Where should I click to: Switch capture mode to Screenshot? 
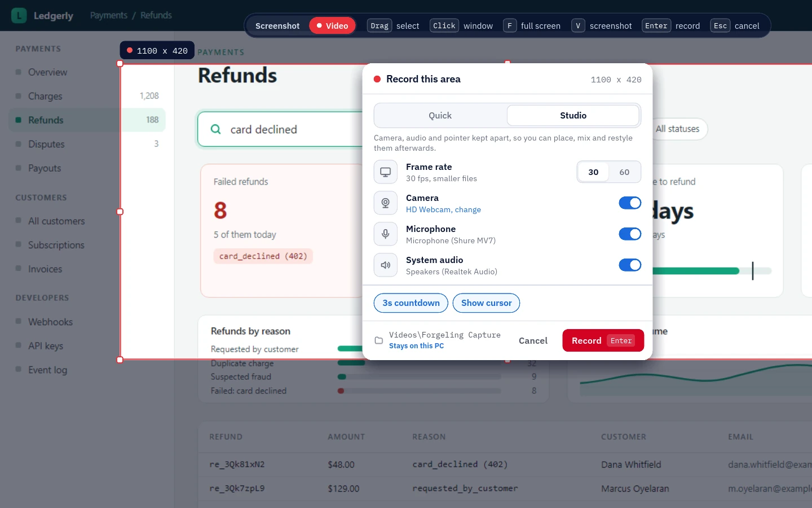(277, 26)
